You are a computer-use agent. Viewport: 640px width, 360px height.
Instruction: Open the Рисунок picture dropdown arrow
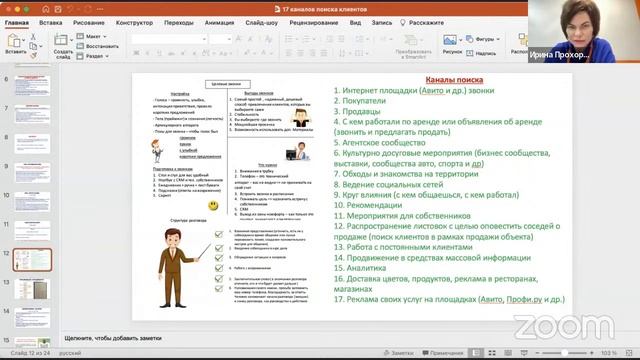click(x=460, y=40)
